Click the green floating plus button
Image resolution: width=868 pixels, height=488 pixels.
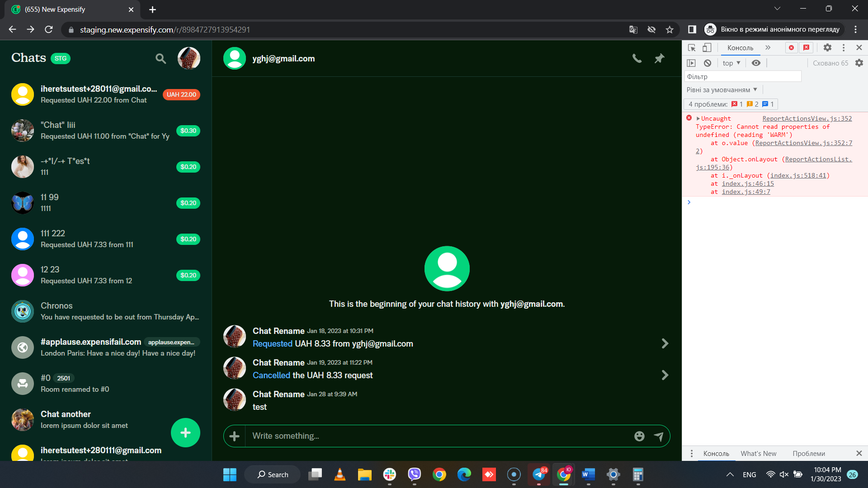tap(185, 433)
